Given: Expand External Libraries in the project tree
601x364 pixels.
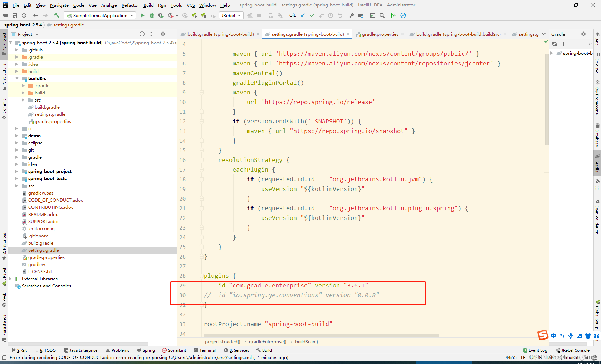Looking at the screenshot, I should click(x=10, y=279).
